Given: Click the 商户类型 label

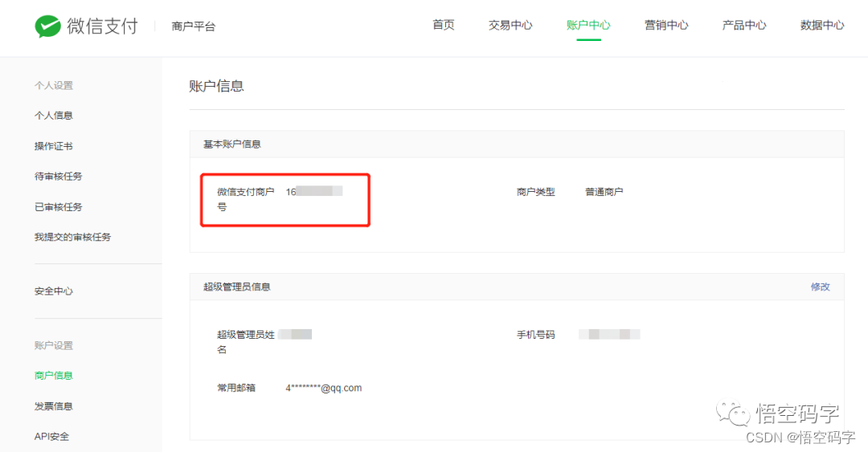Looking at the screenshot, I should [x=536, y=192].
